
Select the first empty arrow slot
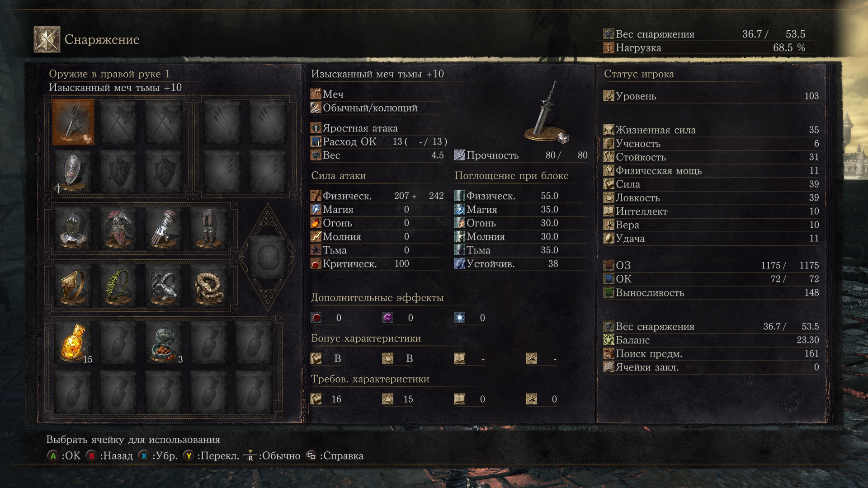click(x=222, y=122)
